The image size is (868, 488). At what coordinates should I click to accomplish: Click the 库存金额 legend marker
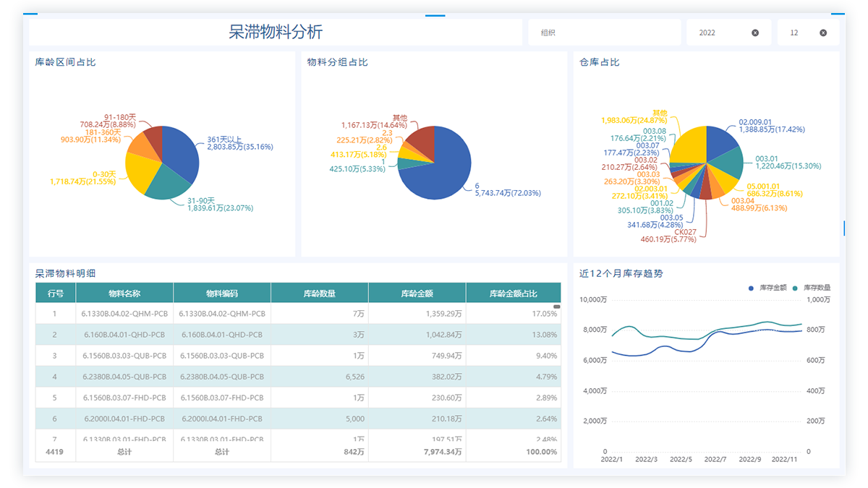coord(752,288)
